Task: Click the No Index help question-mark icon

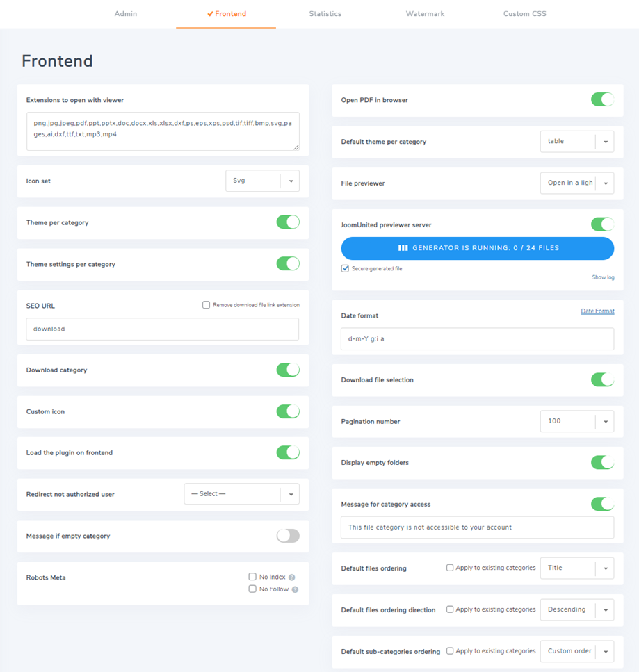Action: pyautogui.click(x=292, y=577)
